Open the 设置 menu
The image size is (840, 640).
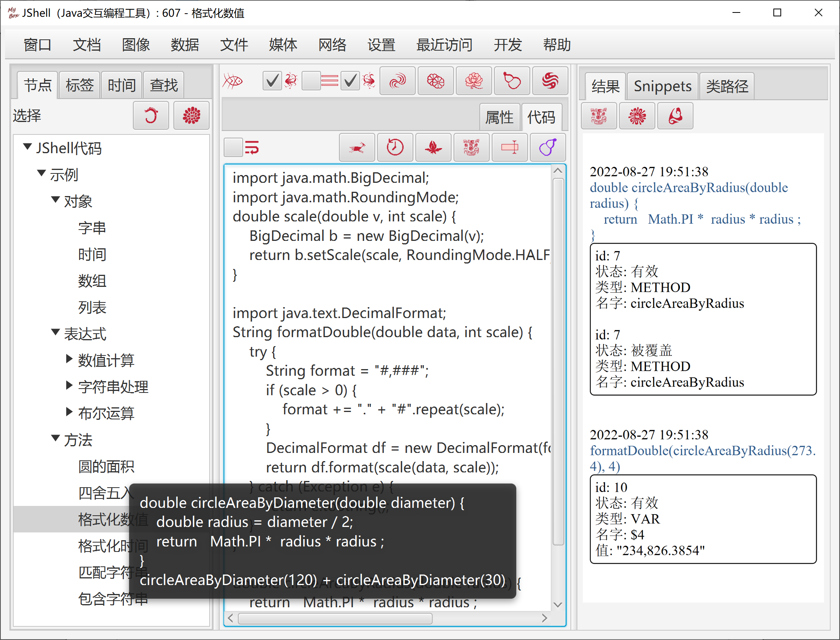click(381, 45)
